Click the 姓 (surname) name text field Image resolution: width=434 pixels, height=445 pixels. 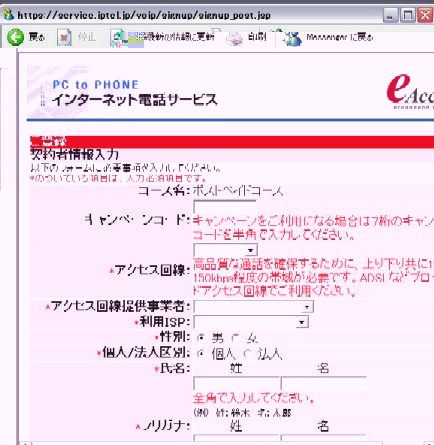pyautogui.click(x=237, y=384)
